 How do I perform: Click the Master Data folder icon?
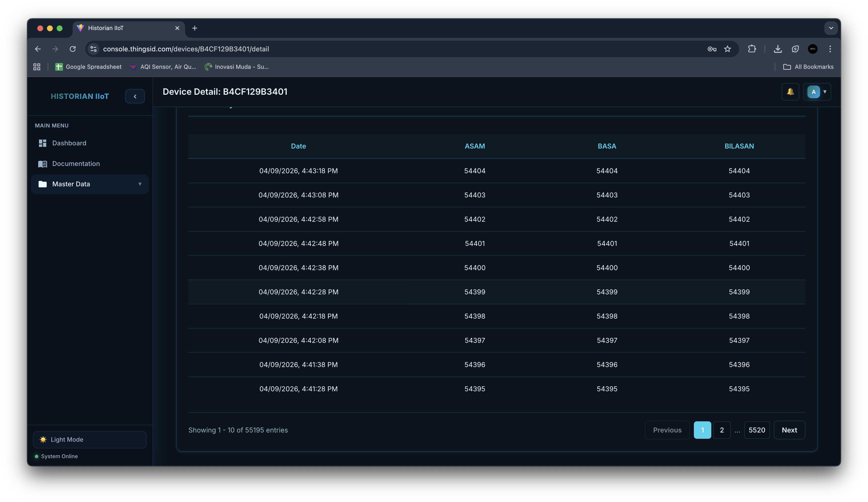click(43, 184)
